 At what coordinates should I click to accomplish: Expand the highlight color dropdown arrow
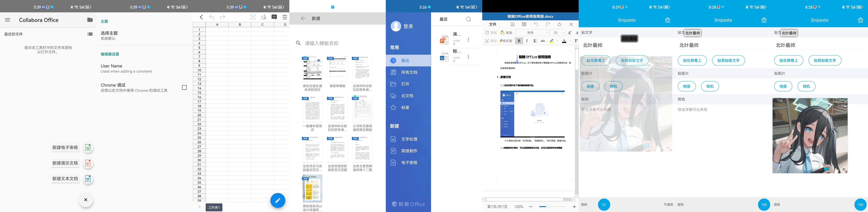click(558, 41)
